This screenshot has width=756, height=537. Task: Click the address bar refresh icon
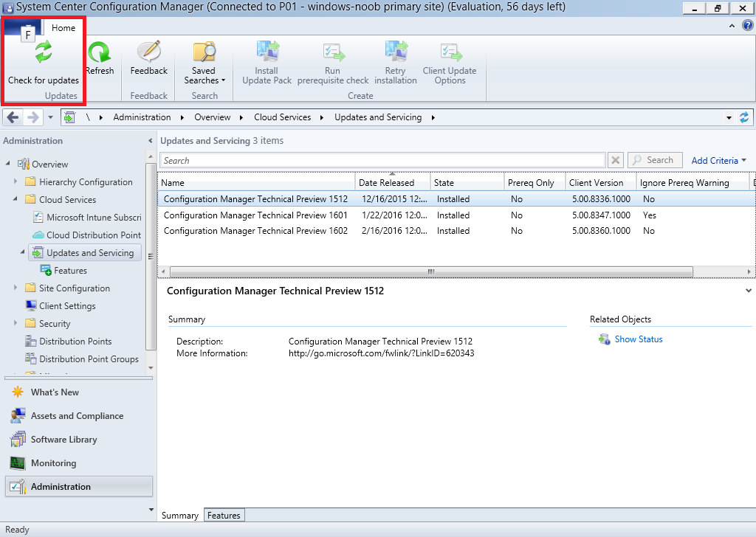[744, 117]
